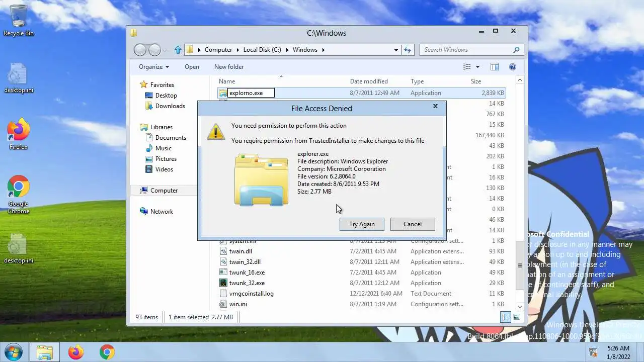The image size is (644, 362).
Task: Open recent locations dropdown beside Forward
Action: click(x=165, y=50)
